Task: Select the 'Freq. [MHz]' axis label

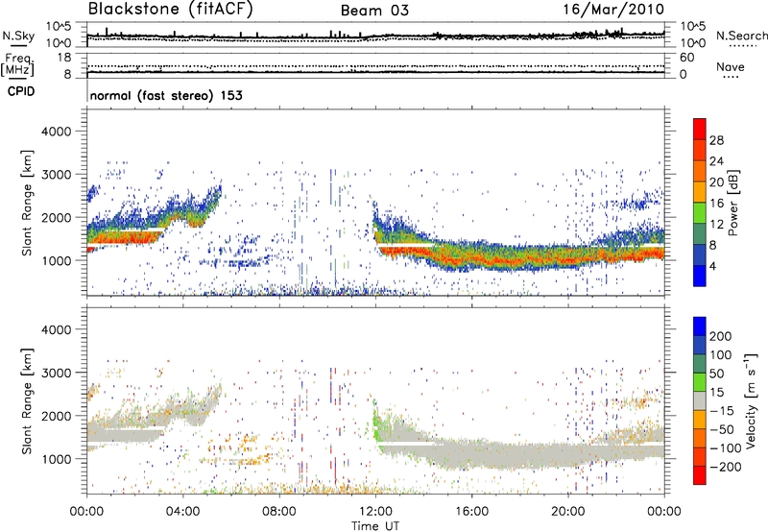Action: pyautogui.click(x=18, y=64)
